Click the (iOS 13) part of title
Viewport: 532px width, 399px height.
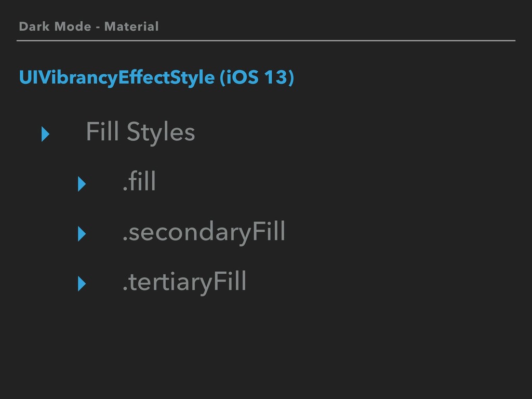pos(257,78)
